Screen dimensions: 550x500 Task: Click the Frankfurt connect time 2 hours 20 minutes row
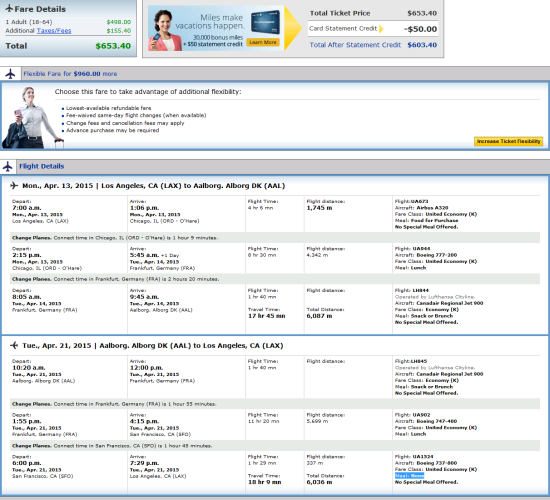(x=275, y=279)
